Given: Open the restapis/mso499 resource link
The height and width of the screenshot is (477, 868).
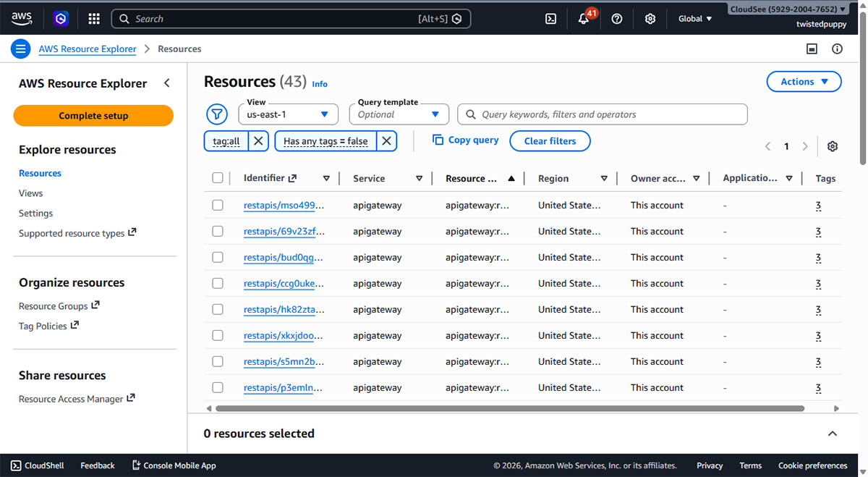Looking at the screenshot, I should tap(284, 206).
